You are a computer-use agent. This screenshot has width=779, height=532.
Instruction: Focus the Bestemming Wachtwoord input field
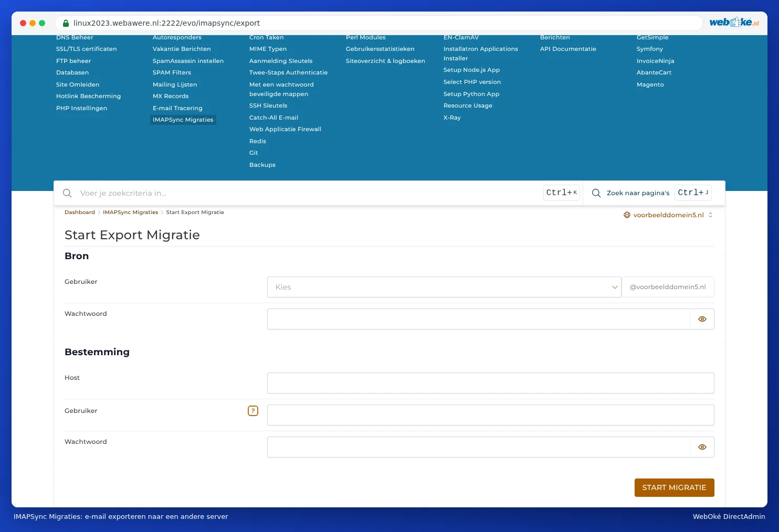[x=478, y=447]
